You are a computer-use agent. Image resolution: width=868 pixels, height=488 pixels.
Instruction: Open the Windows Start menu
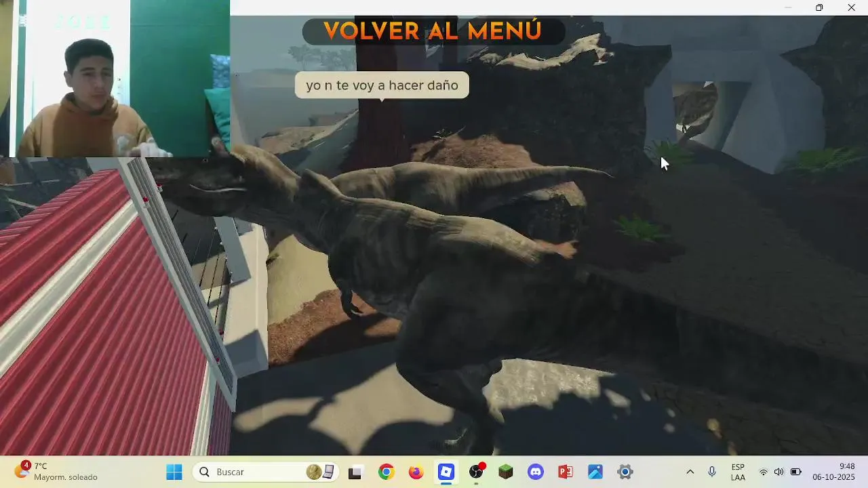tap(174, 472)
